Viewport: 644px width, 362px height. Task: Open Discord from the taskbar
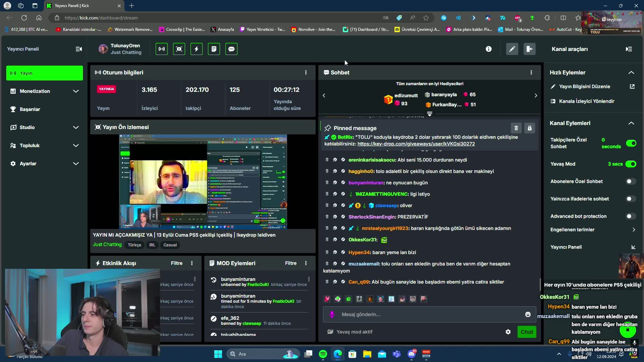(x=412, y=354)
